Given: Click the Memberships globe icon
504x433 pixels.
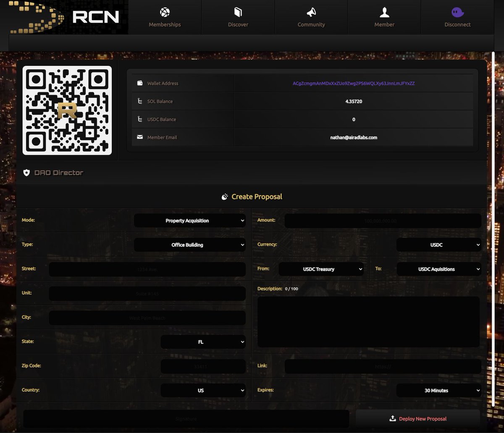Looking at the screenshot, I should [165, 12].
